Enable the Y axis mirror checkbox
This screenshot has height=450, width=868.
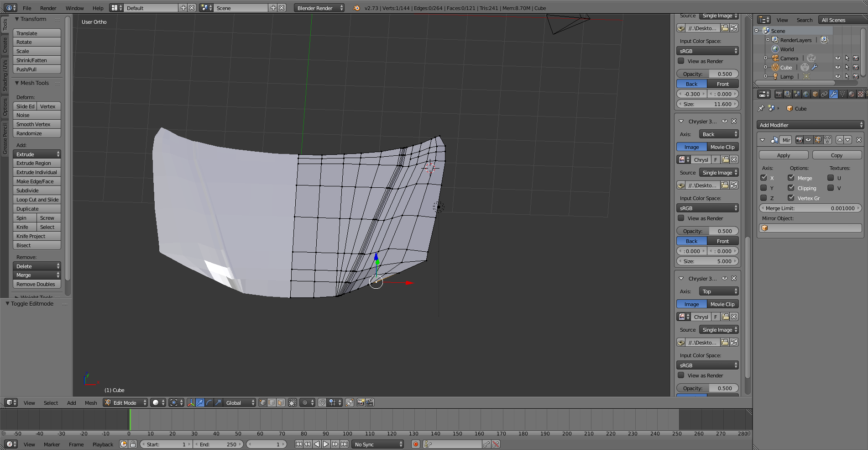(x=763, y=188)
